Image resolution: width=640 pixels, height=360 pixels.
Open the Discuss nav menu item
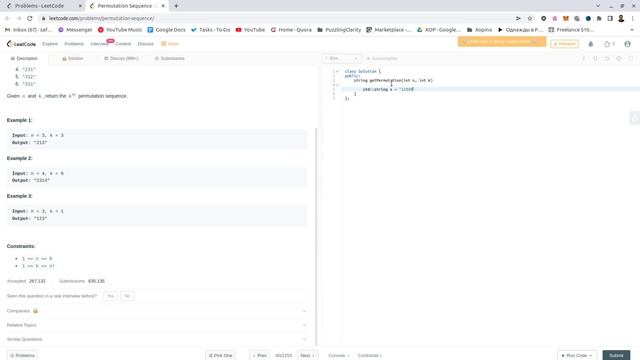tap(146, 44)
